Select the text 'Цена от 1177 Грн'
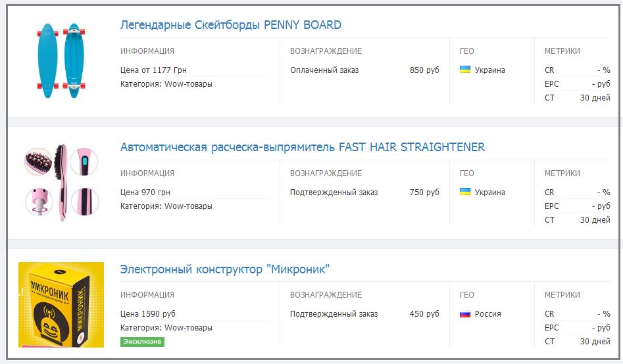This screenshot has height=364, width=623. (x=153, y=70)
